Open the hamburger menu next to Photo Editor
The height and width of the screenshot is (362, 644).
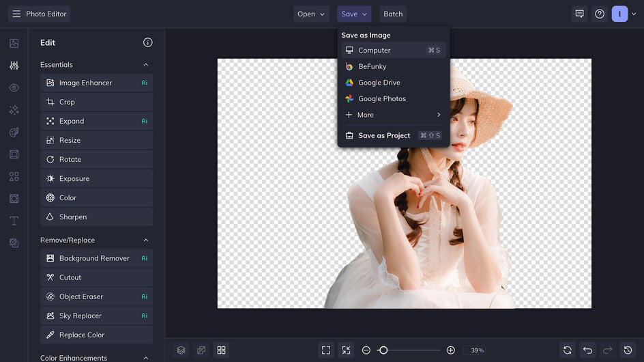point(16,14)
